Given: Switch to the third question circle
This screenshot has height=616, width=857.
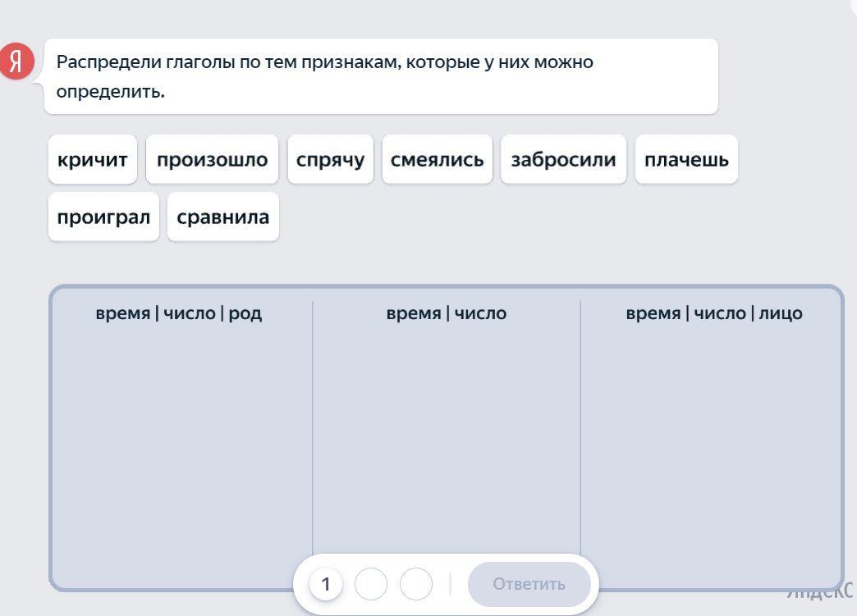Looking at the screenshot, I should pos(416,584).
